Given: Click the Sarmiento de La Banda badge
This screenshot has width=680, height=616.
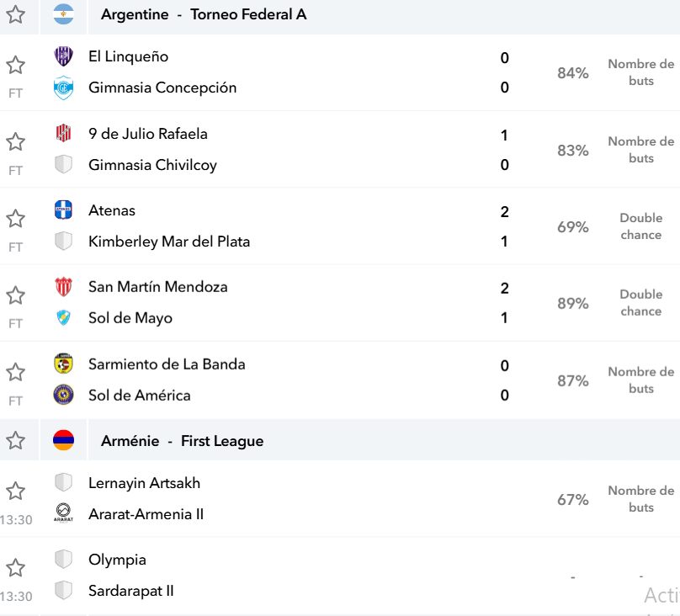Looking at the screenshot, I should point(63,364).
